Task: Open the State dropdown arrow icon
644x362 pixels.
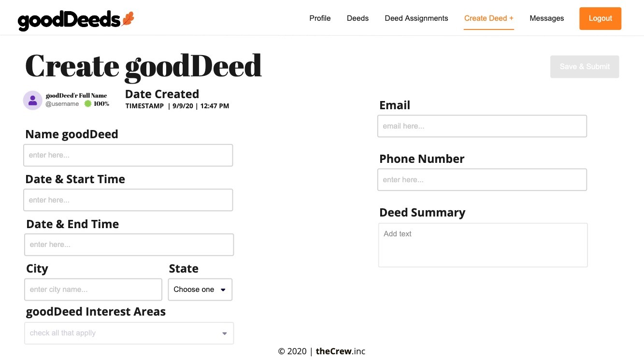Action: pyautogui.click(x=223, y=289)
